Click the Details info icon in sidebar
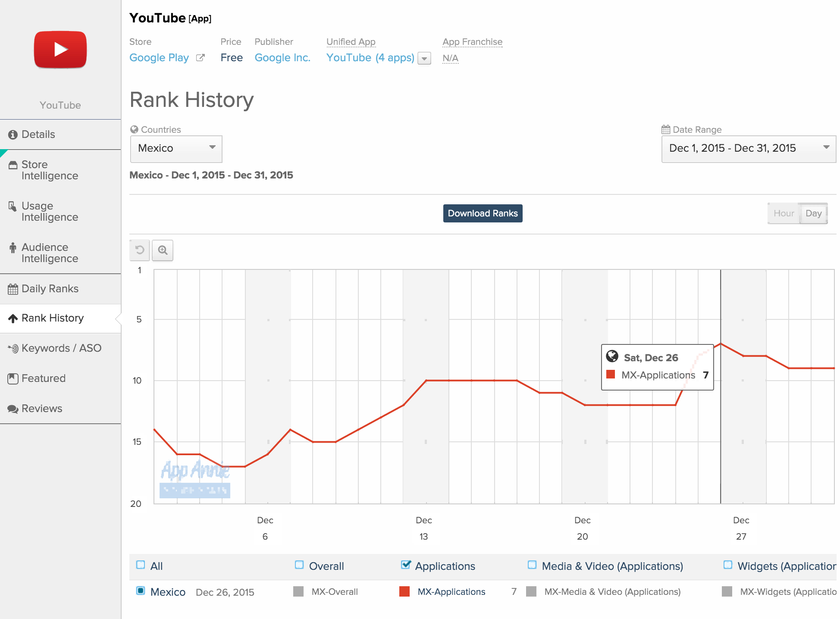The width and height of the screenshot is (840, 619). 13,134
